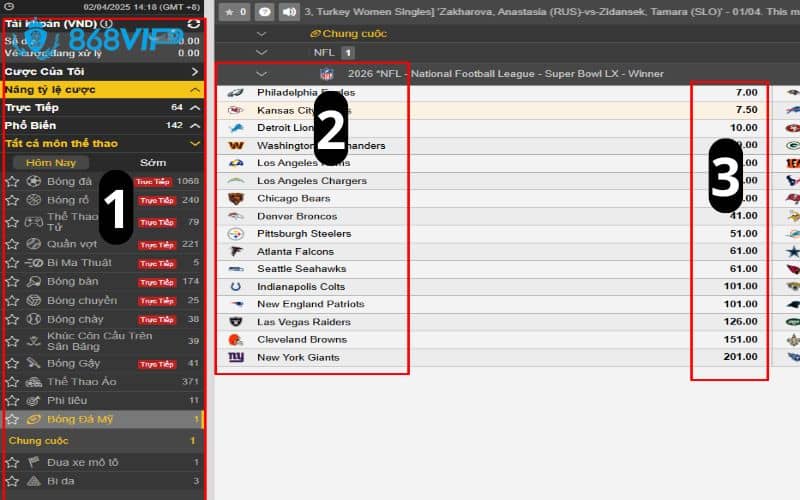This screenshot has height=500, width=800.
Task: Collapse the Trực Tiếp section
Action: (194, 108)
